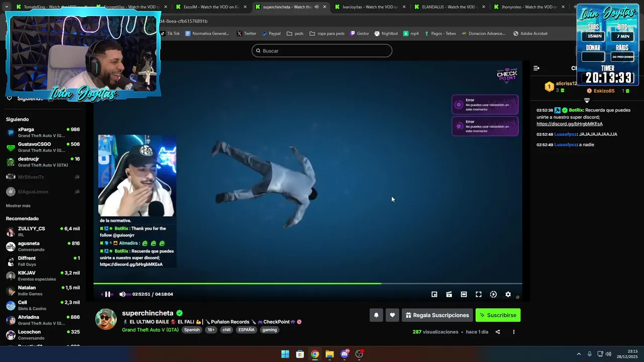The height and width of the screenshot is (362, 644).
Task: Follow channel with the heart button
Action: 392,315
